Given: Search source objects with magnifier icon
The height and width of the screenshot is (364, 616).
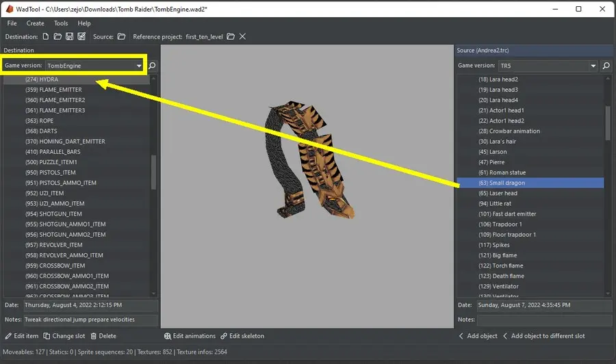Looking at the screenshot, I should point(606,66).
